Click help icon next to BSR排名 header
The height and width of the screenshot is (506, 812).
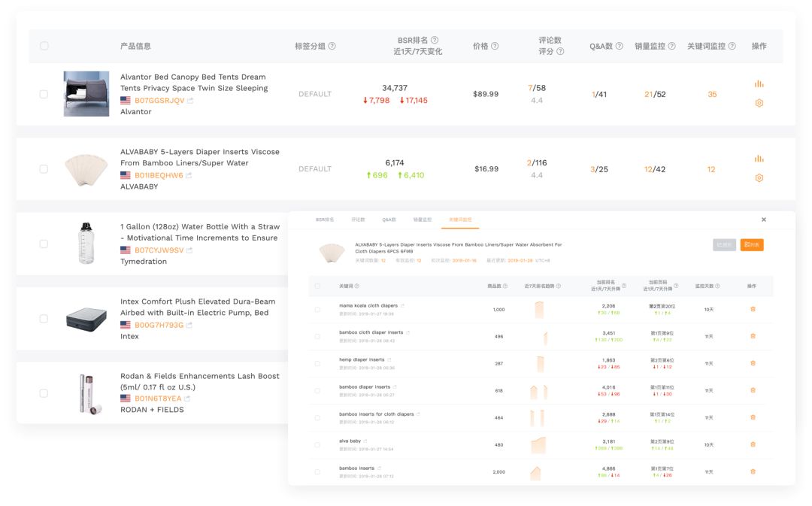tap(435, 41)
